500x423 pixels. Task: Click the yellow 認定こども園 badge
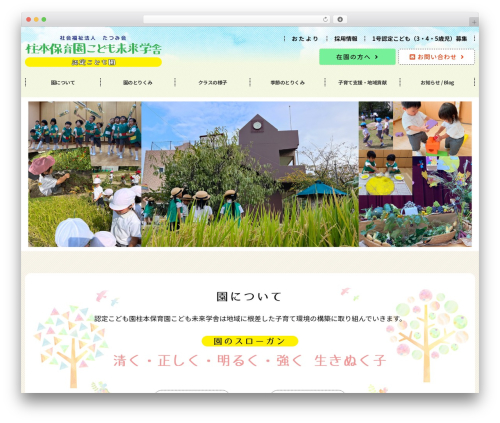(93, 62)
